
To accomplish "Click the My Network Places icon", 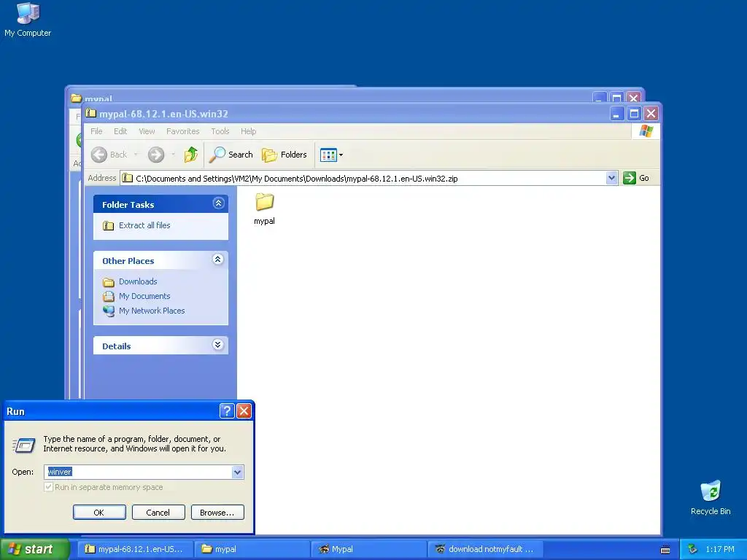I will (x=109, y=311).
